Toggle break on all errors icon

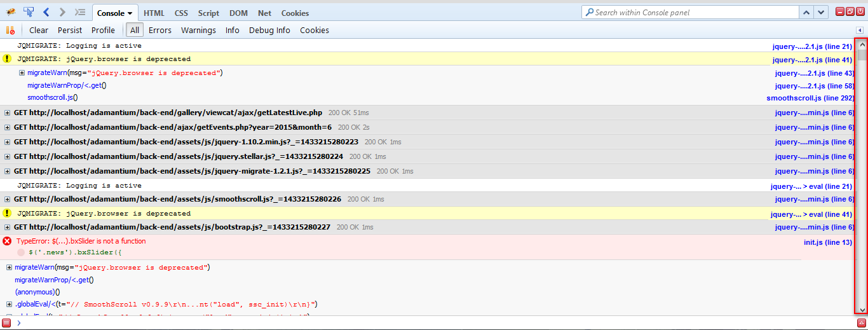10,30
